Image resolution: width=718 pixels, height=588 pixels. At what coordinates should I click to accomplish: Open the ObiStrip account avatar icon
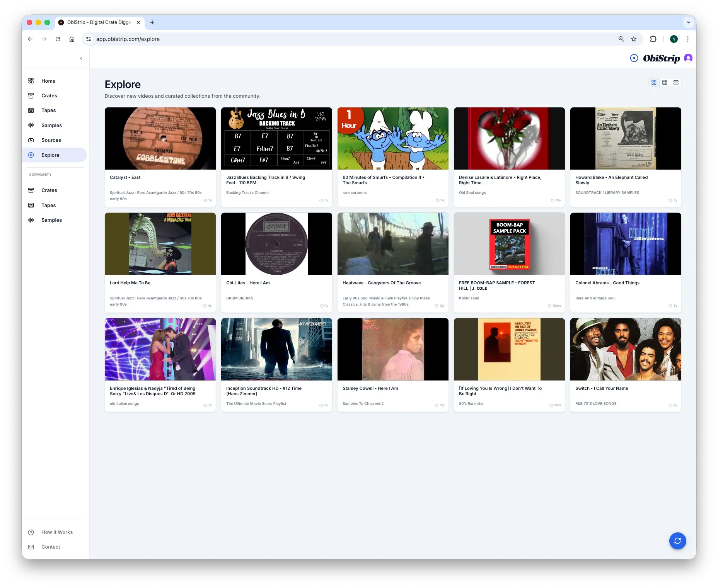tap(688, 58)
